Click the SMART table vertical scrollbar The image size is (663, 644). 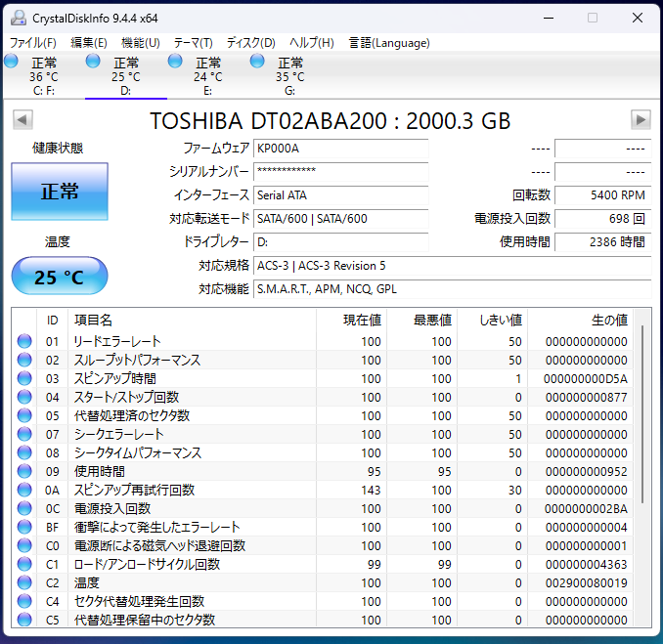(x=642, y=414)
